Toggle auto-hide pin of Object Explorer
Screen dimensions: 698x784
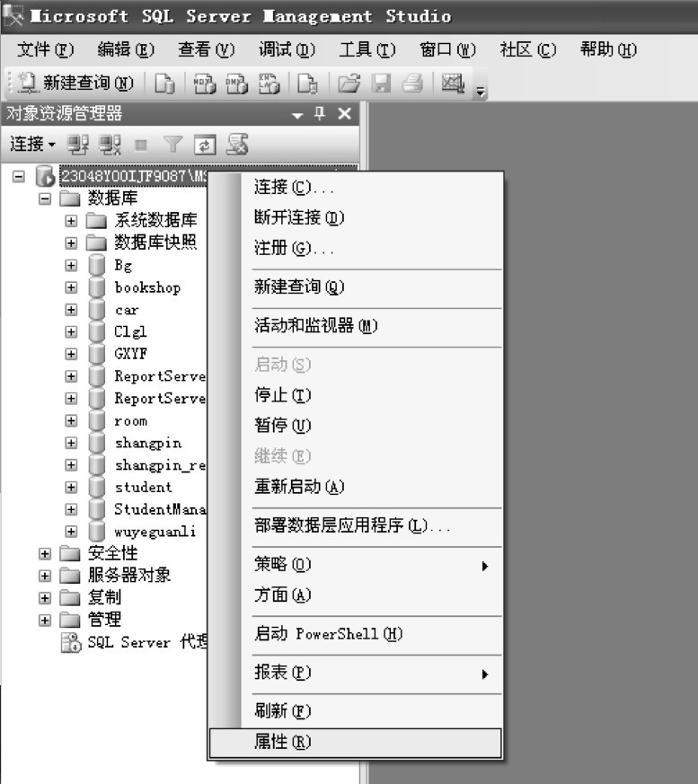320,113
